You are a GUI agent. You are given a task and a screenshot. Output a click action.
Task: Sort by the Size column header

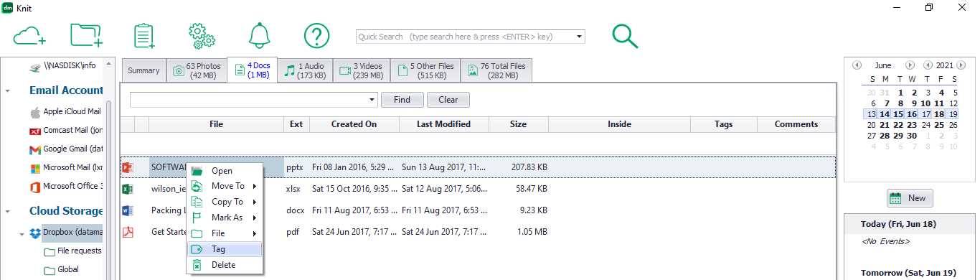[518, 124]
